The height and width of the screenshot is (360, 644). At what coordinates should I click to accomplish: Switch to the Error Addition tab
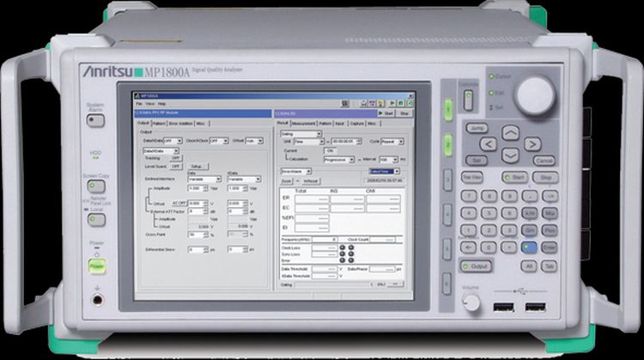coord(180,124)
